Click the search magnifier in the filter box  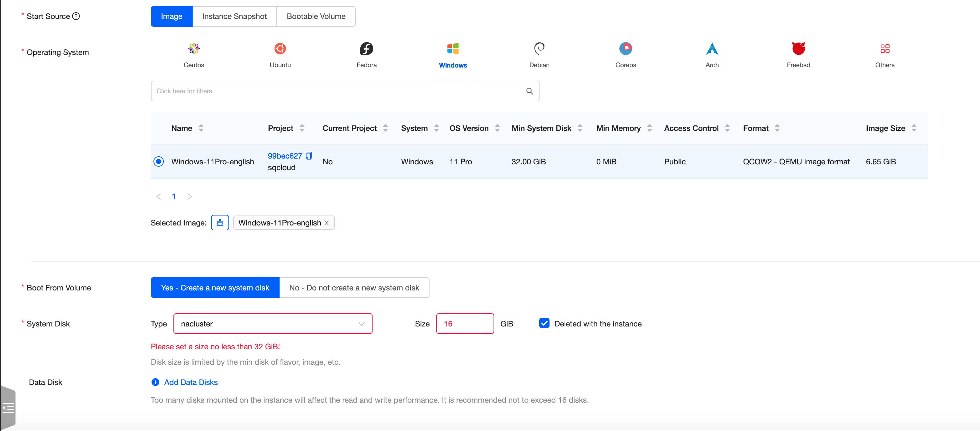(x=529, y=91)
